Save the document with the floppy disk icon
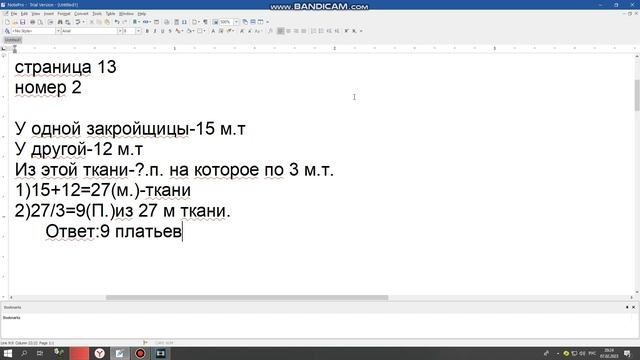 tap(22, 22)
